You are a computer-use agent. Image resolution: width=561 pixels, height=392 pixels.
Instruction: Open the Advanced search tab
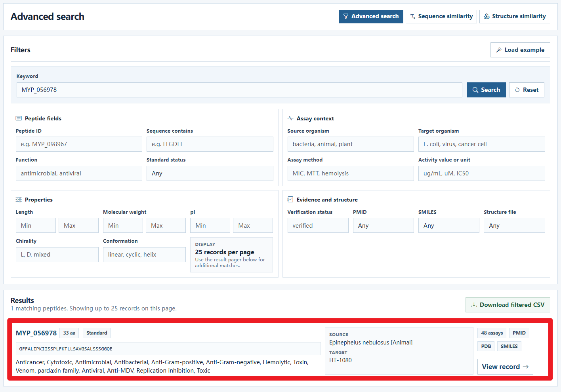coord(371,16)
